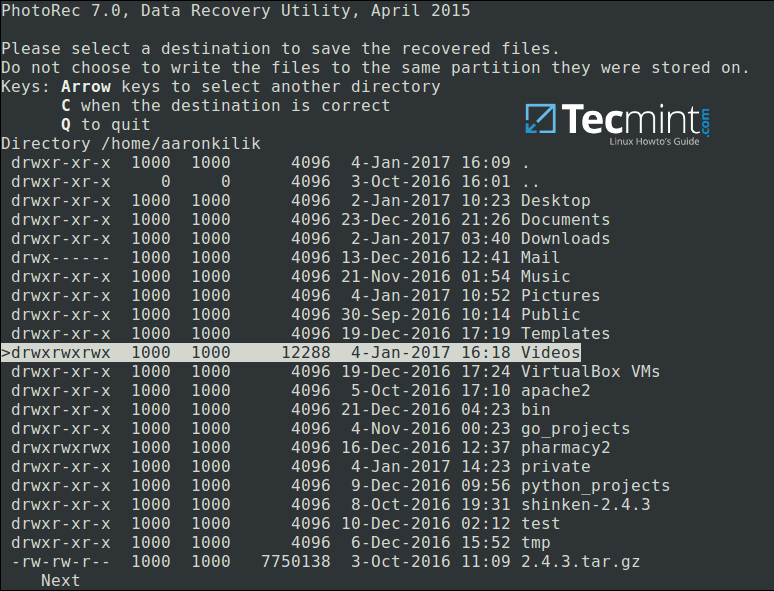The width and height of the screenshot is (774, 591).
Task: Go to parent directory (..) entry
Action: [x=530, y=182]
